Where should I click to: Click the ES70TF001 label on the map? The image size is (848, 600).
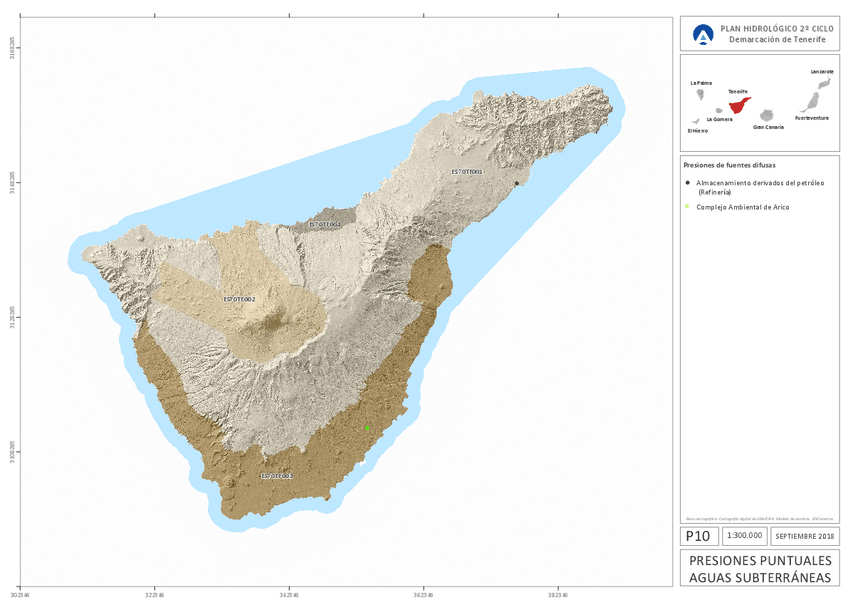pyautogui.click(x=467, y=172)
